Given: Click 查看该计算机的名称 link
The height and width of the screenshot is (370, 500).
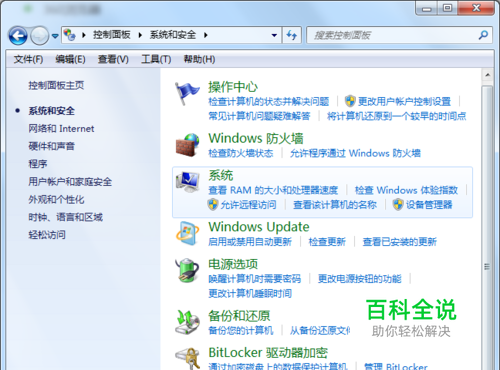Looking at the screenshot, I should click(335, 205).
